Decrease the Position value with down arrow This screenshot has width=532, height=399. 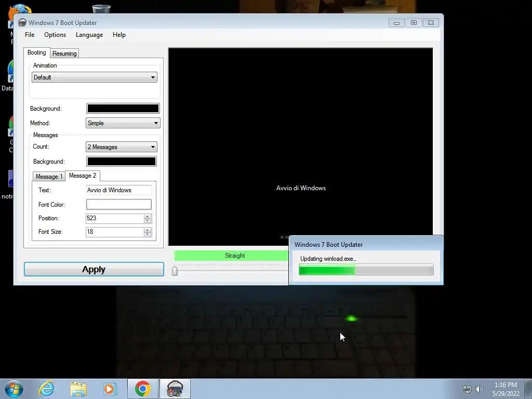click(147, 220)
